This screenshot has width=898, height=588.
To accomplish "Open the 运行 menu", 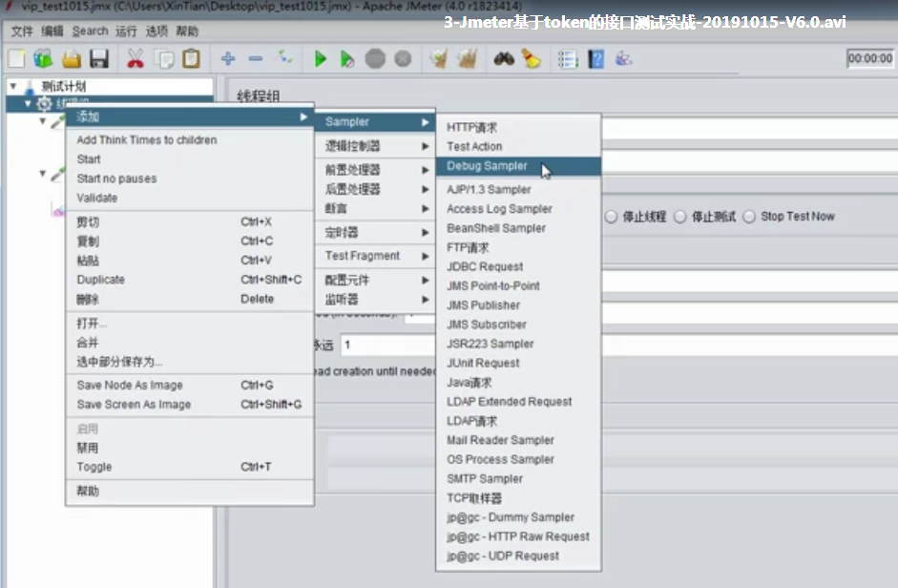I will 126,31.
